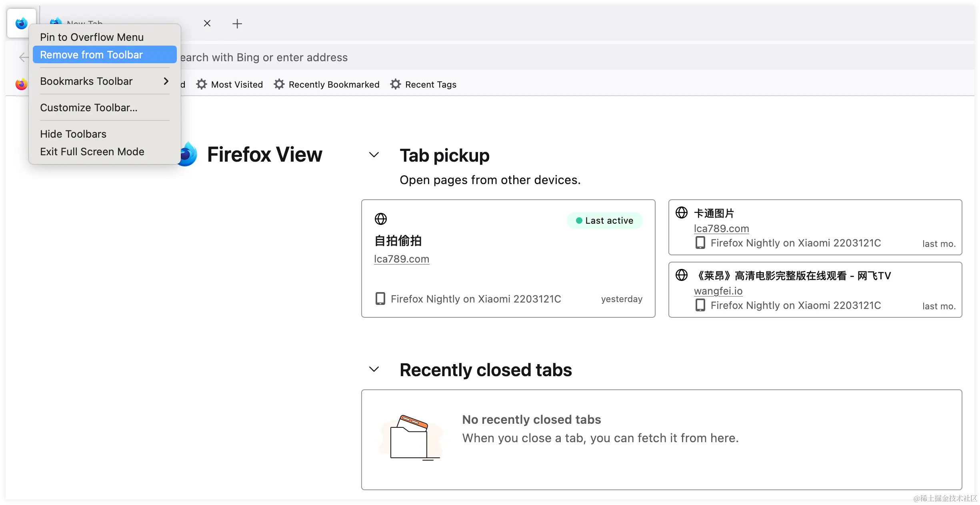The image size is (980, 505).
Task: Click the Recently Bookmarked gear icon
Action: tap(279, 84)
